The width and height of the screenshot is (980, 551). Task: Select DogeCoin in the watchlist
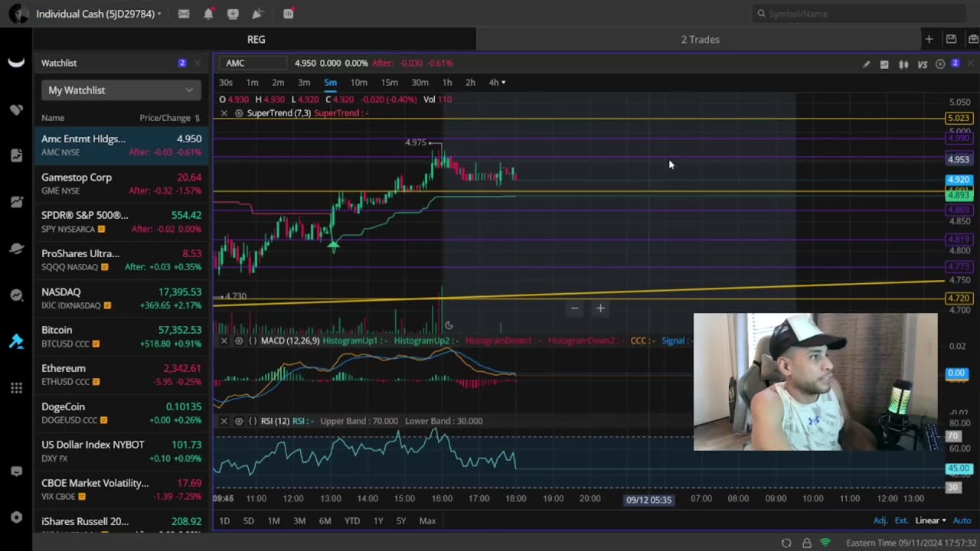(x=122, y=413)
